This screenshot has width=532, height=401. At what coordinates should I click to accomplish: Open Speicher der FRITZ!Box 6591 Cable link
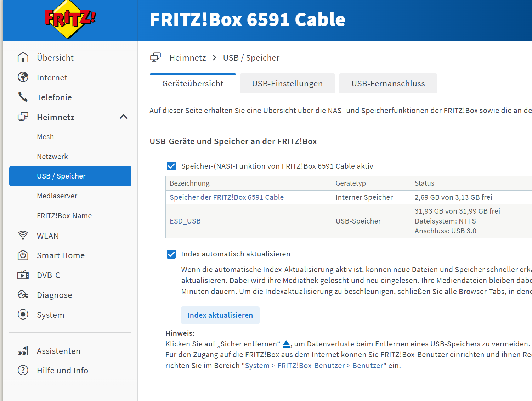[x=227, y=197]
